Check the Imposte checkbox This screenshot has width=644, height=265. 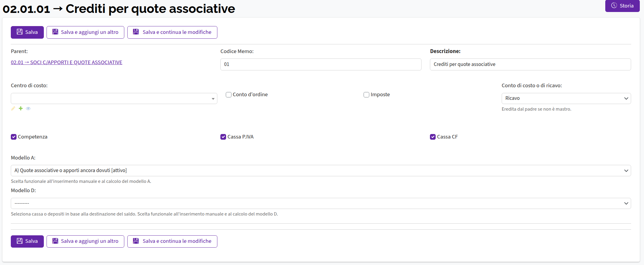[x=366, y=95]
